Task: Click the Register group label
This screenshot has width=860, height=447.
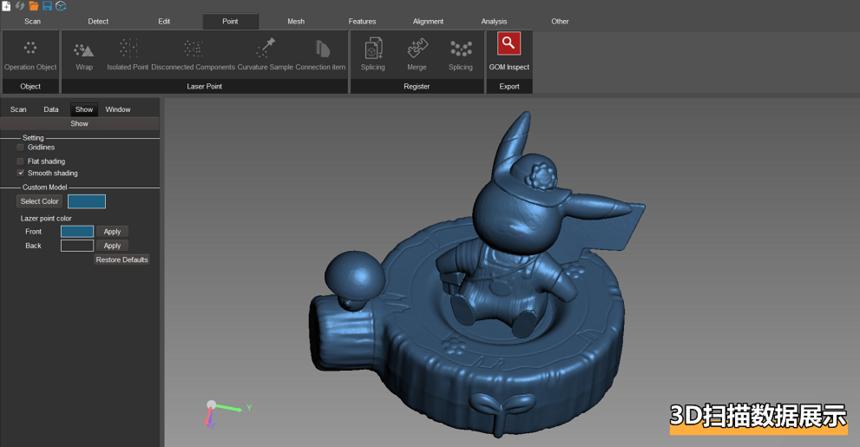Action: tap(417, 86)
